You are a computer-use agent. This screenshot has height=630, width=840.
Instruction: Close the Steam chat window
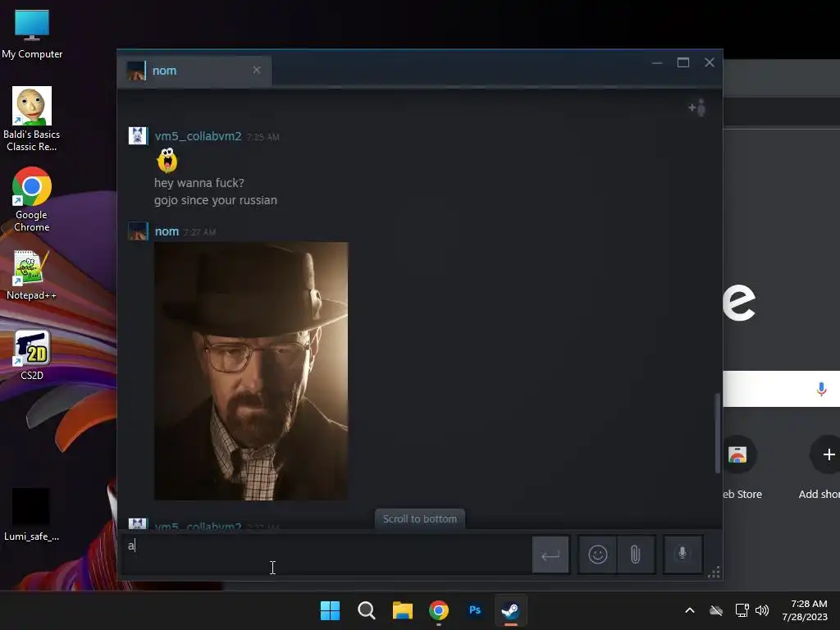point(710,62)
